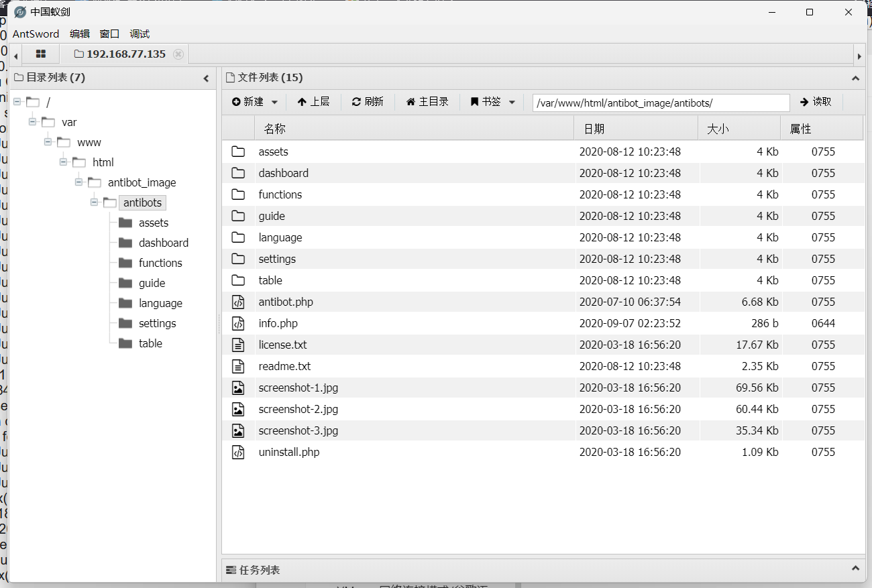Select functions folder in the tree
Viewport: 872px width, 588px height.
click(160, 263)
